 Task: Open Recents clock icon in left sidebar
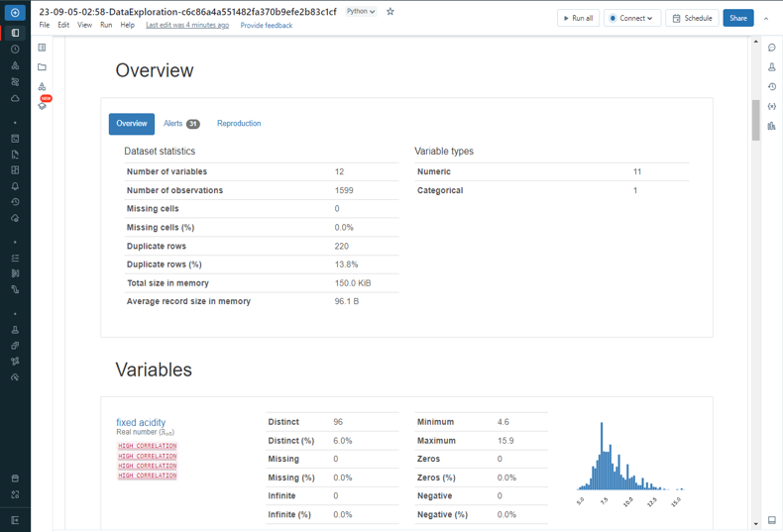click(x=15, y=49)
